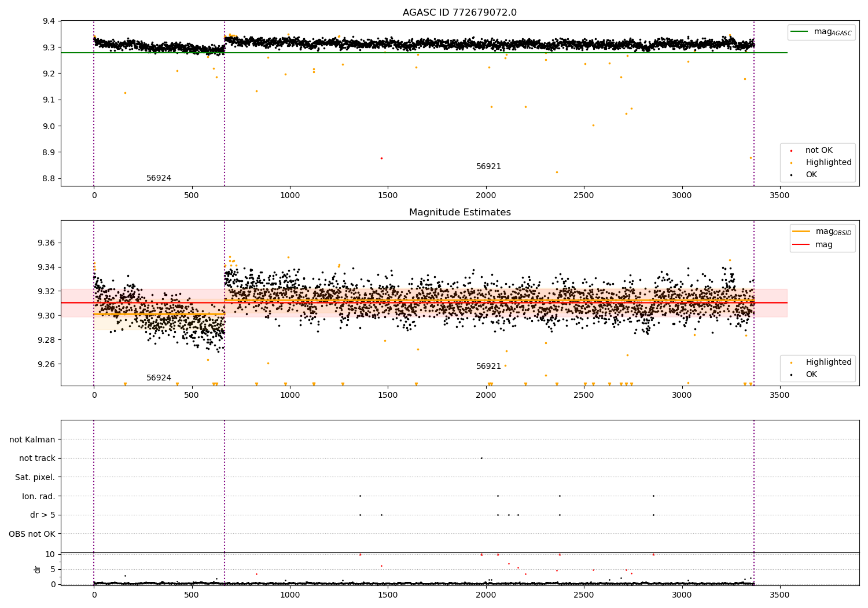Click the lone data point on the 'not track' row
Screen dimensions: 868x608
click(x=481, y=458)
